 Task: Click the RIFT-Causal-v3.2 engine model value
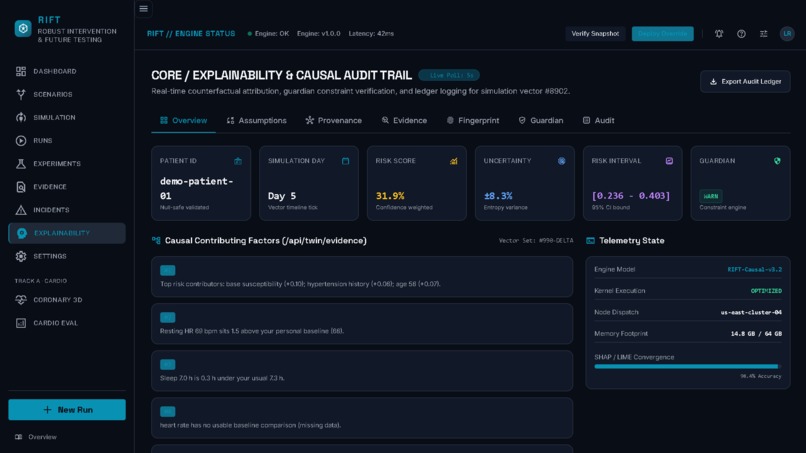pos(755,269)
